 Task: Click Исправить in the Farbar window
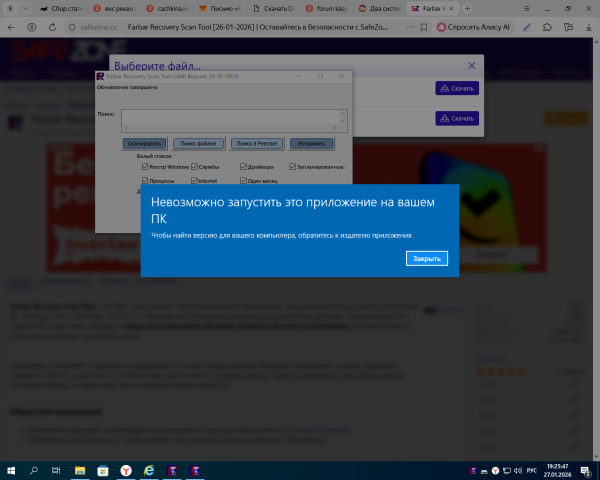click(311, 143)
